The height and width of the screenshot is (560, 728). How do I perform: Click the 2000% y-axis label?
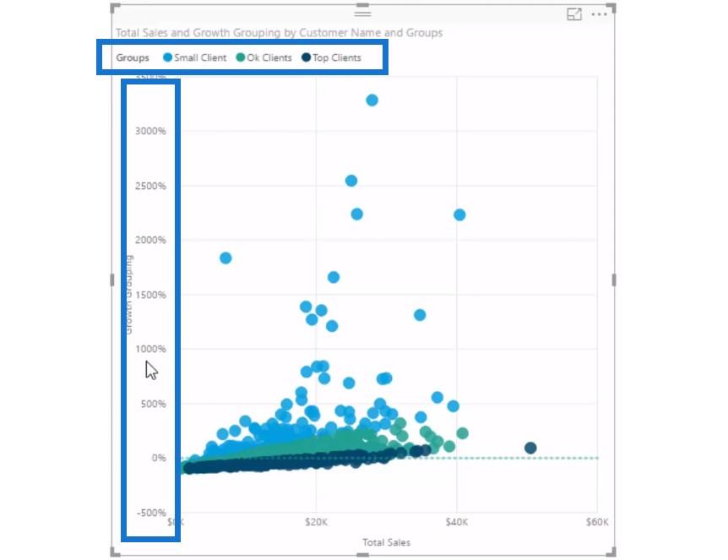[x=150, y=240]
